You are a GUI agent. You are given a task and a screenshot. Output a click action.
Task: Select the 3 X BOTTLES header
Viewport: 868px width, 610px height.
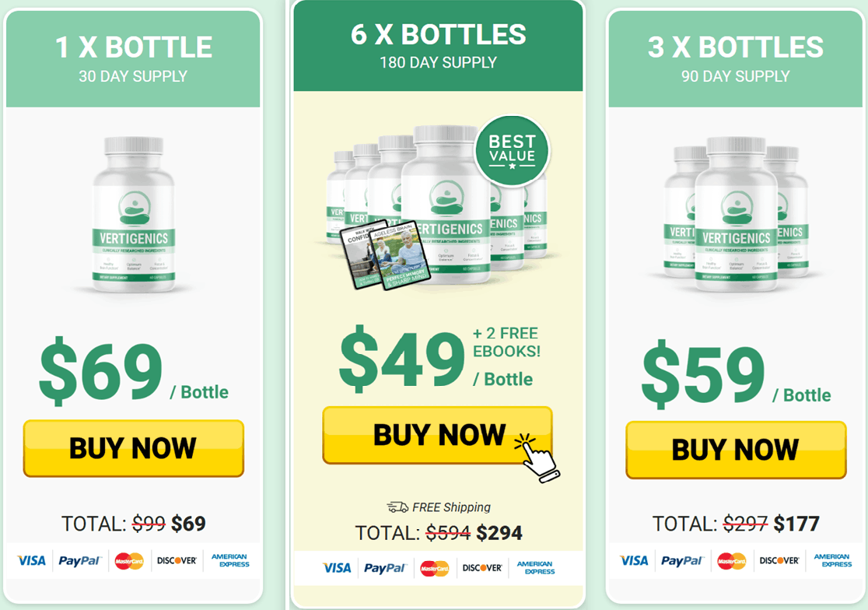736,58
